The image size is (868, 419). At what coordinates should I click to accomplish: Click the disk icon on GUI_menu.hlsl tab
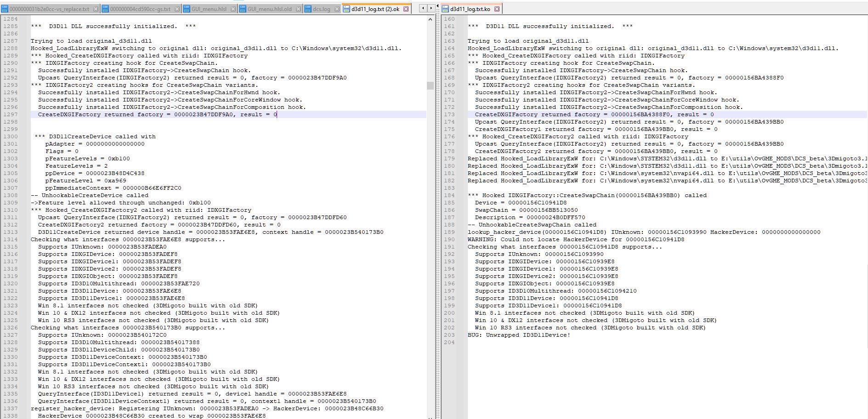tap(187, 8)
